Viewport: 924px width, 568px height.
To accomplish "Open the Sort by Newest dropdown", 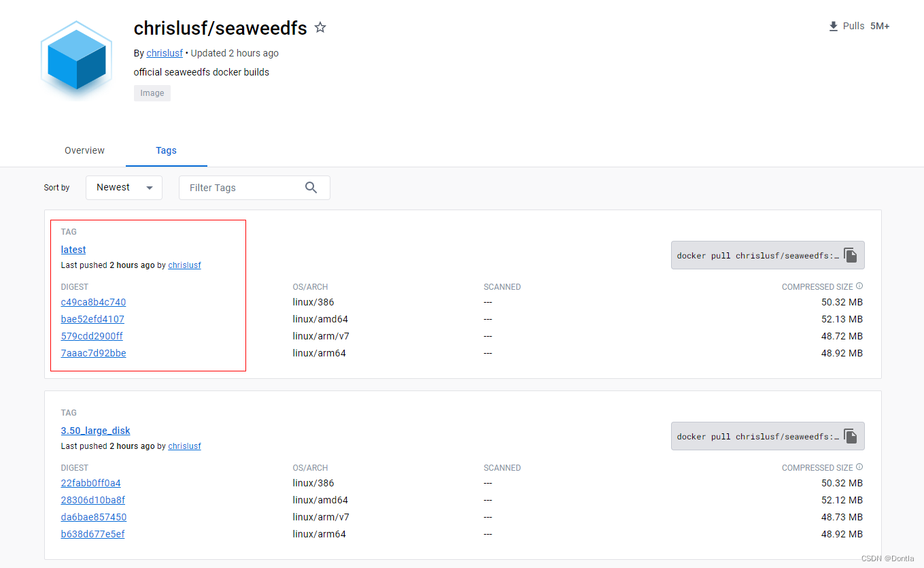I will point(123,187).
